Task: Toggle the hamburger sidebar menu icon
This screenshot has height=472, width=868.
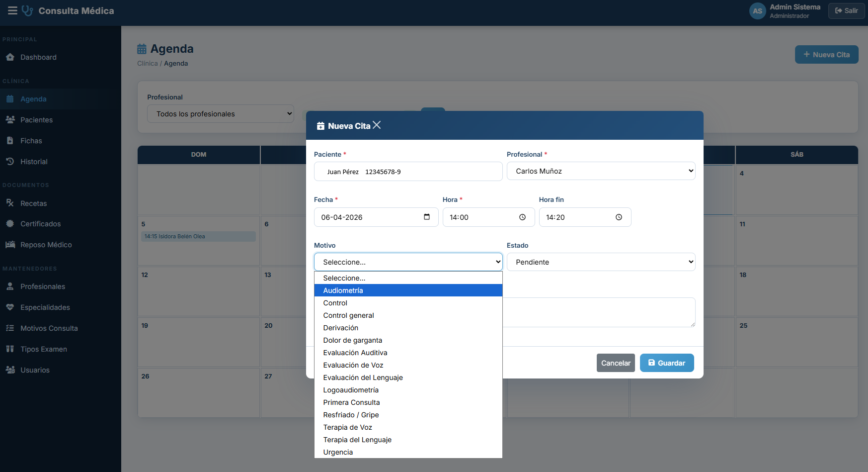Action: coord(12,10)
